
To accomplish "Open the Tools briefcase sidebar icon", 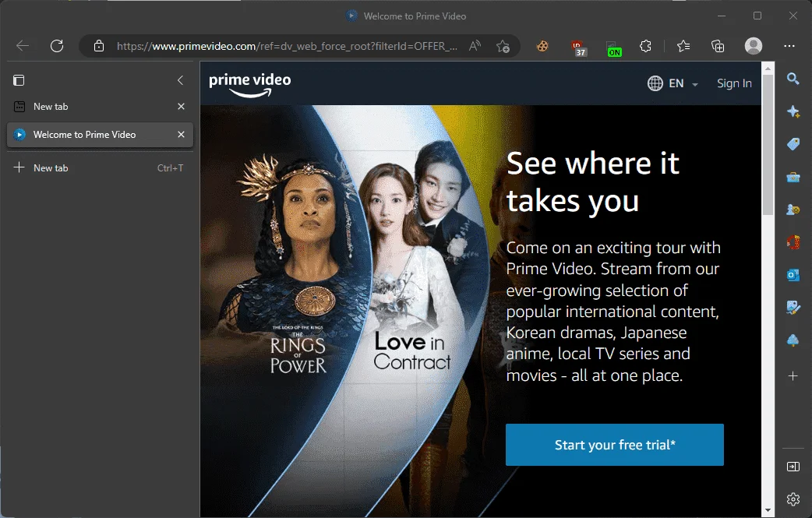I will click(793, 177).
